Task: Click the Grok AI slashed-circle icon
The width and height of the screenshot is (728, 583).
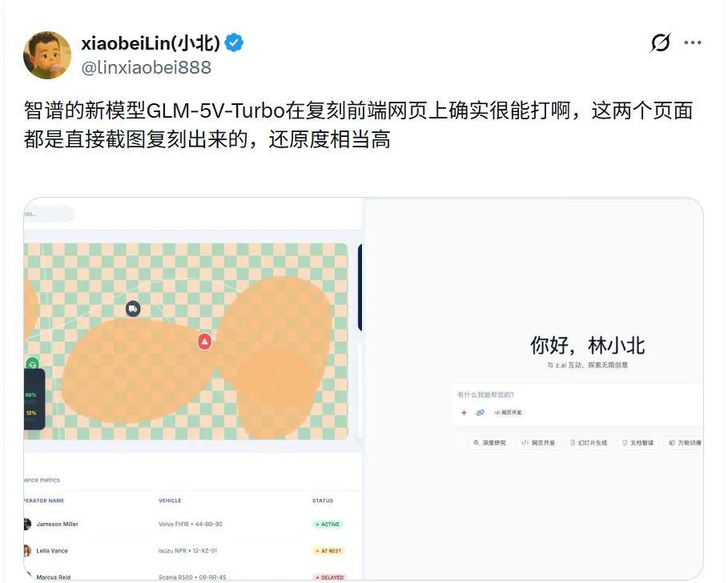Action: click(x=660, y=42)
